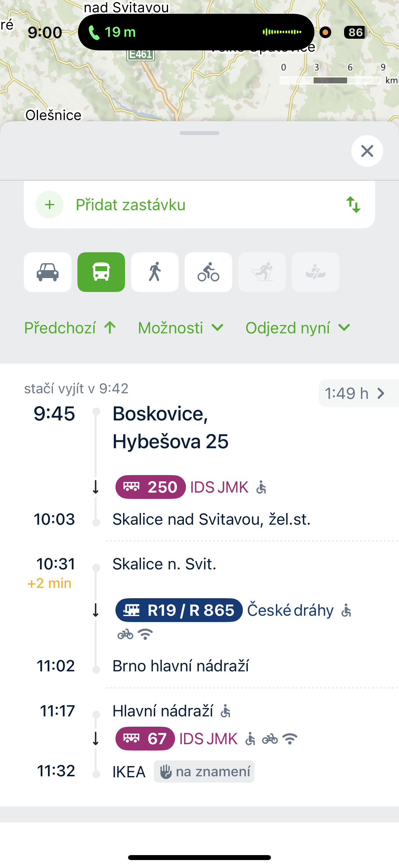Tap the green plus stop icon
399x868 pixels.
(50, 205)
